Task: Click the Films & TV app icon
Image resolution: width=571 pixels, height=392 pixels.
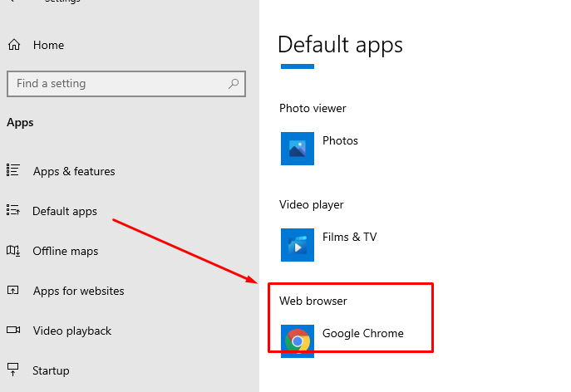Action: [x=298, y=245]
